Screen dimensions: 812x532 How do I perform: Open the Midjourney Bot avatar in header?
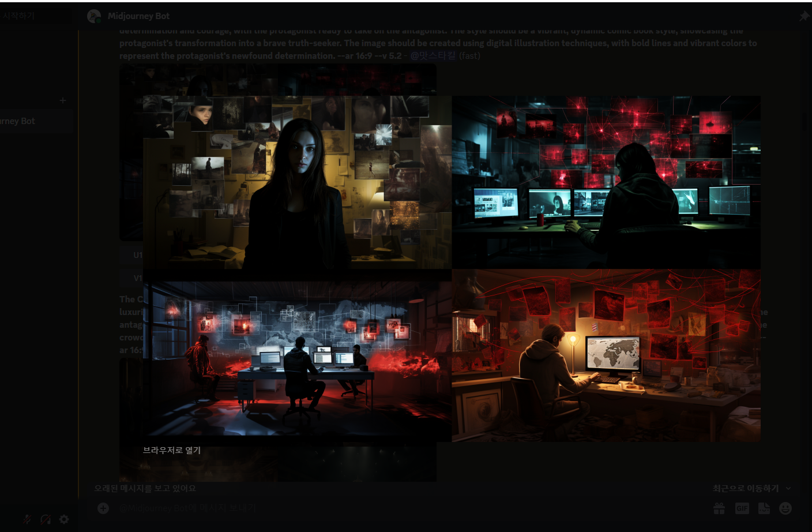coord(94,16)
